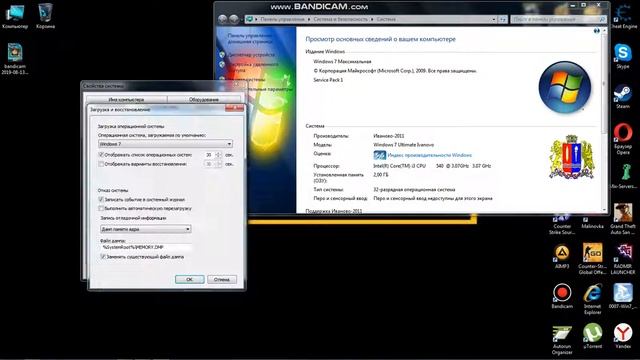Viewport: 640px width, 360px height.
Task: Click OK in the startup and recovery dialog
Action: click(189, 280)
